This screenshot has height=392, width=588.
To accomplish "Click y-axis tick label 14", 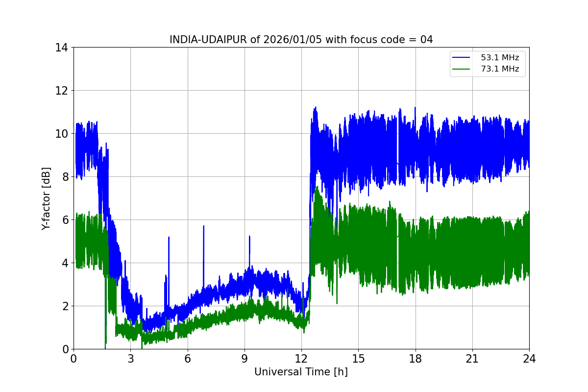I will [61, 48].
